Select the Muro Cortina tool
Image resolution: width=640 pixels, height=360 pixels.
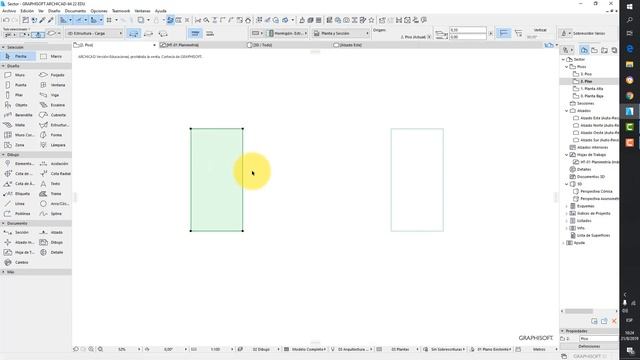(x=18, y=135)
